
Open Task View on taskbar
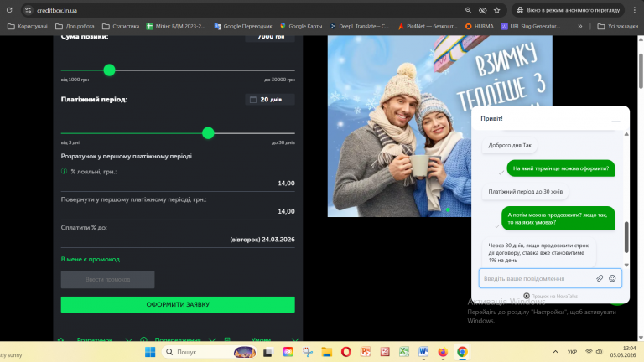coord(267,352)
